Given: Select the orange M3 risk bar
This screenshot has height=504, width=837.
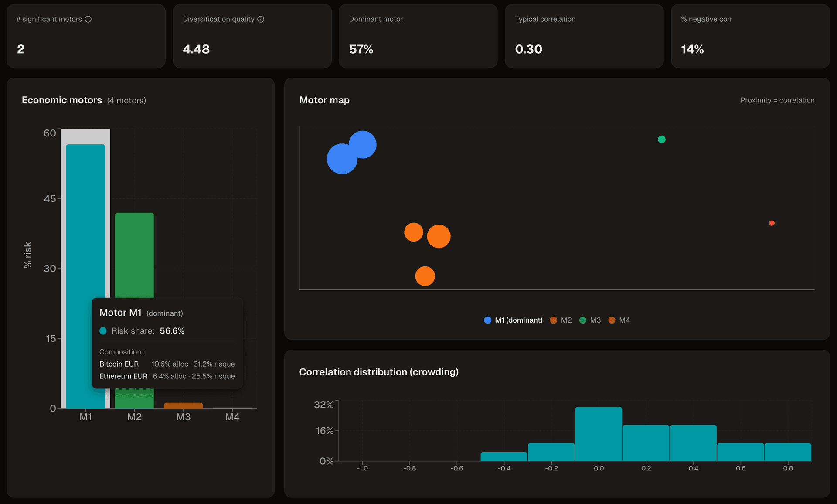Looking at the screenshot, I should click(x=183, y=405).
